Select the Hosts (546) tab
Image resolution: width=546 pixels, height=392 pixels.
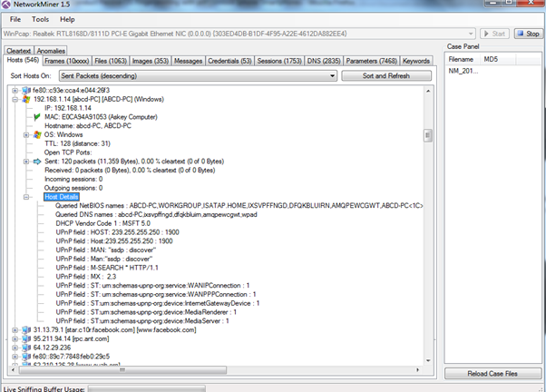[x=23, y=60]
